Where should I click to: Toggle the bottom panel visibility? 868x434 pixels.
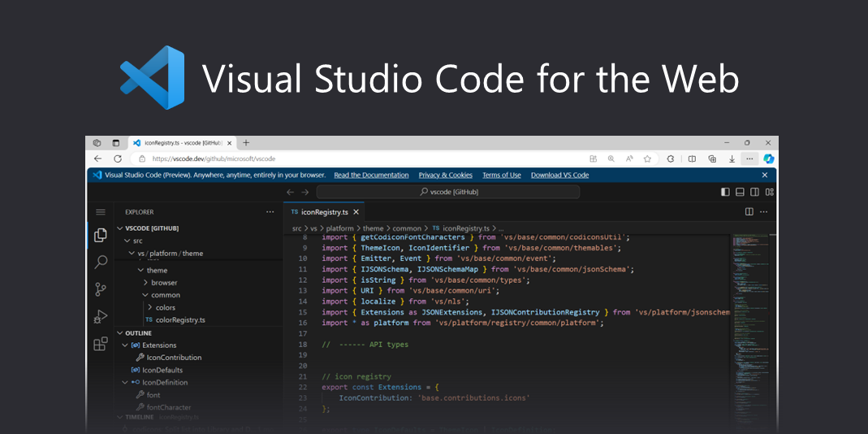point(740,192)
